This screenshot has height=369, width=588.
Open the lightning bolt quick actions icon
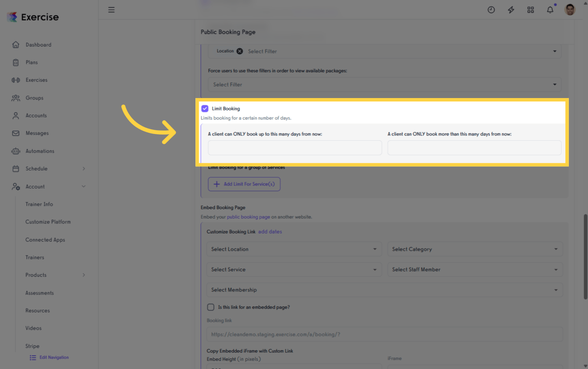(x=511, y=10)
